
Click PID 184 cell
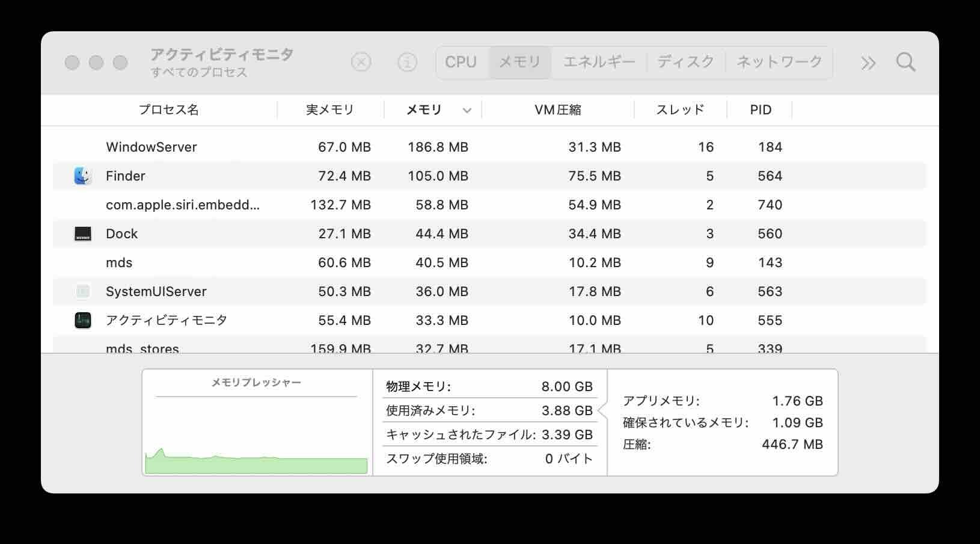click(x=770, y=147)
